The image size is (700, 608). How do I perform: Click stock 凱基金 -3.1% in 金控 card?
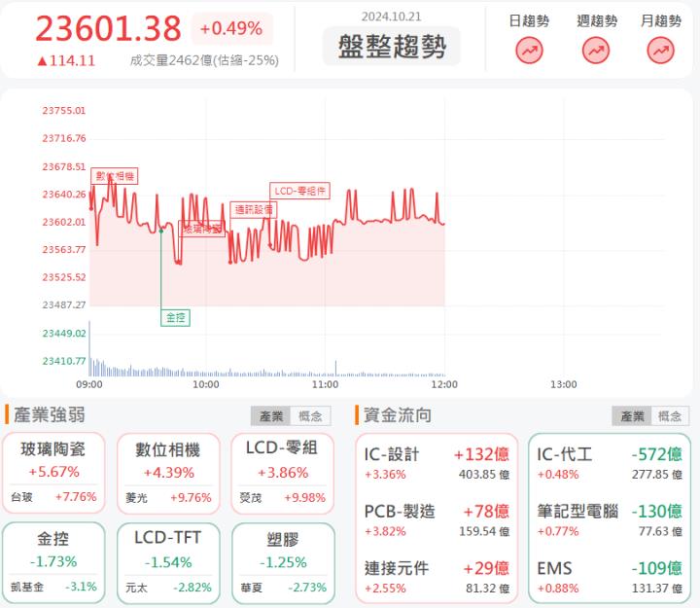[x=53, y=587]
